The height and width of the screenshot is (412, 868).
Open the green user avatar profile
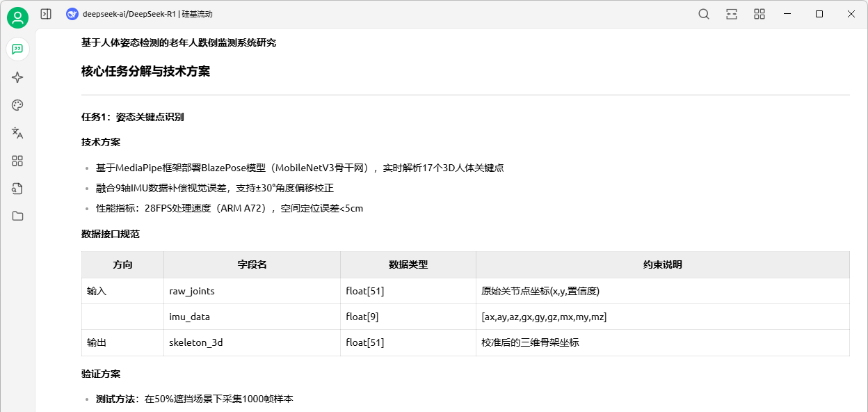[x=17, y=17]
